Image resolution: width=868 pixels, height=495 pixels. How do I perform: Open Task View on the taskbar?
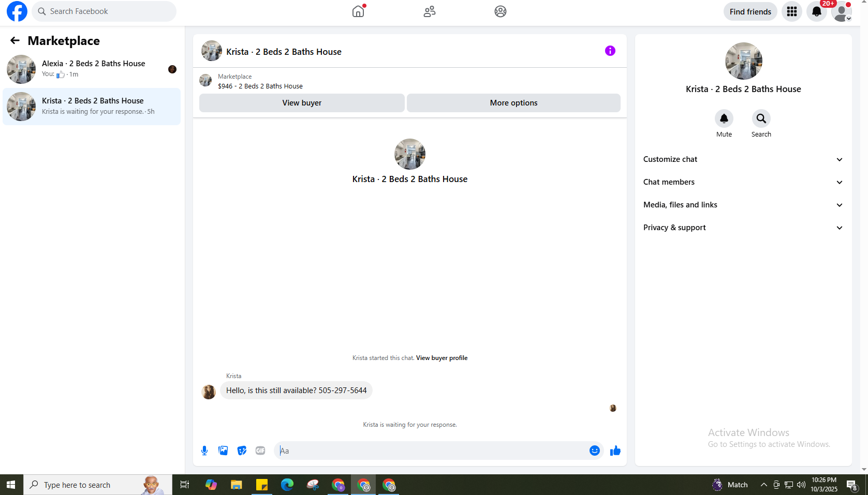click(x=184, y=485)
